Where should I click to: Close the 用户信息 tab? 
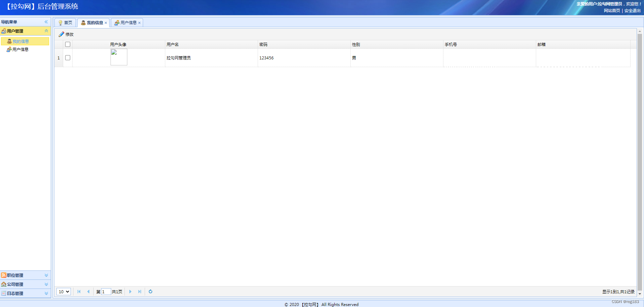click(x=139, y=23)
